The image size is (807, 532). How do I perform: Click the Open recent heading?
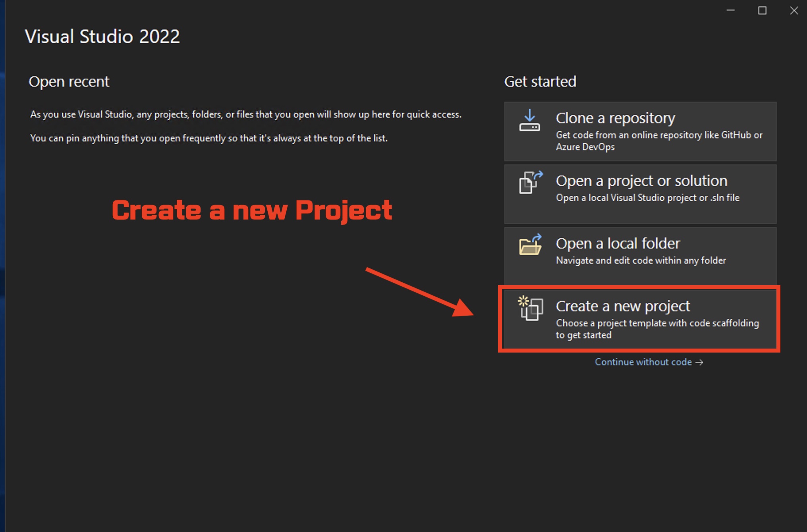coord(69,81)
